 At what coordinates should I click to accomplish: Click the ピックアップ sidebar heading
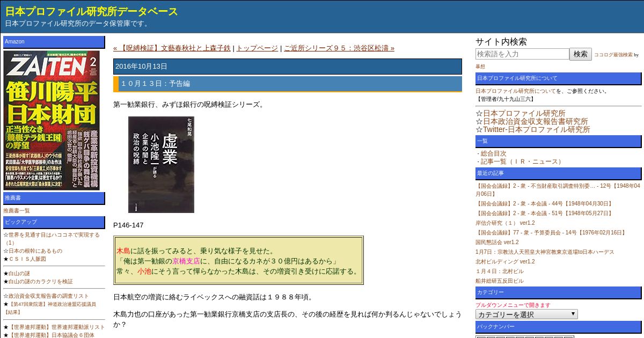(x=54, y=222)
